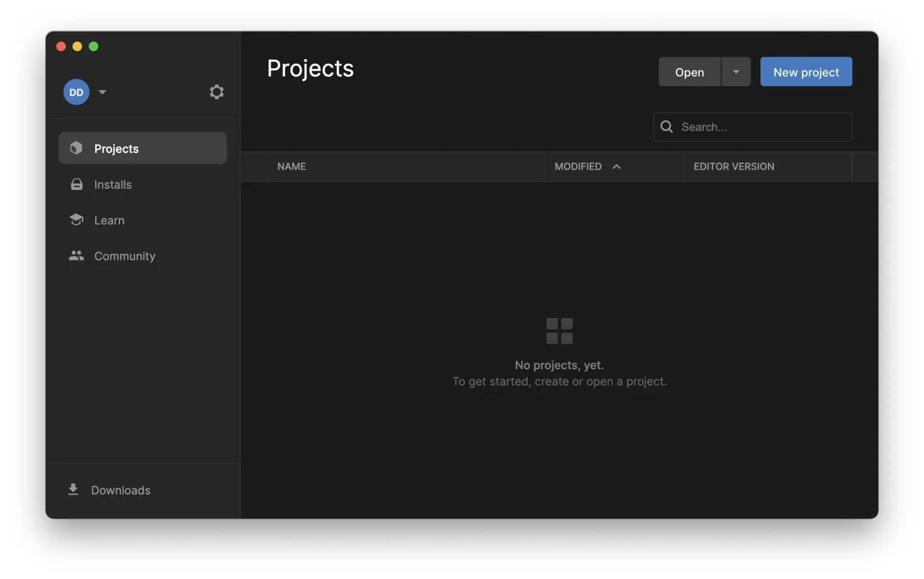Viewport: 924px width, 579px height.
Task: Click the Search projects field
Action: [x=752, y=127]
